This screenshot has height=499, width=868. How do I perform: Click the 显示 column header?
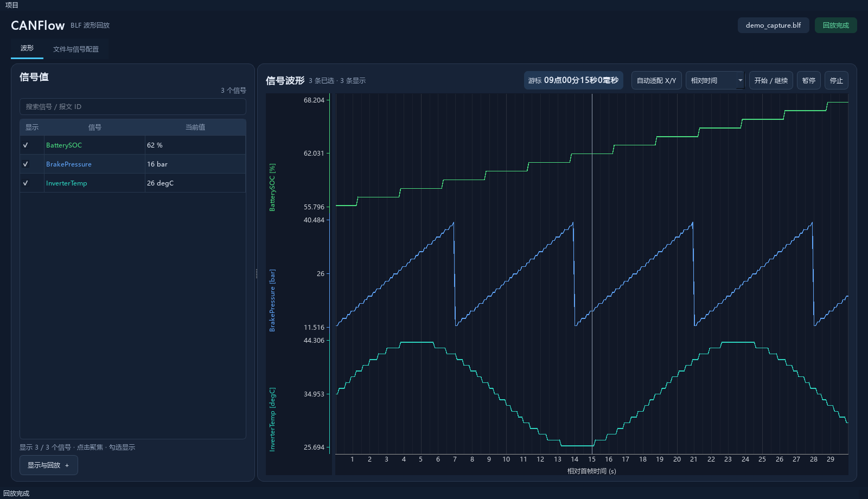pos(32,127)
